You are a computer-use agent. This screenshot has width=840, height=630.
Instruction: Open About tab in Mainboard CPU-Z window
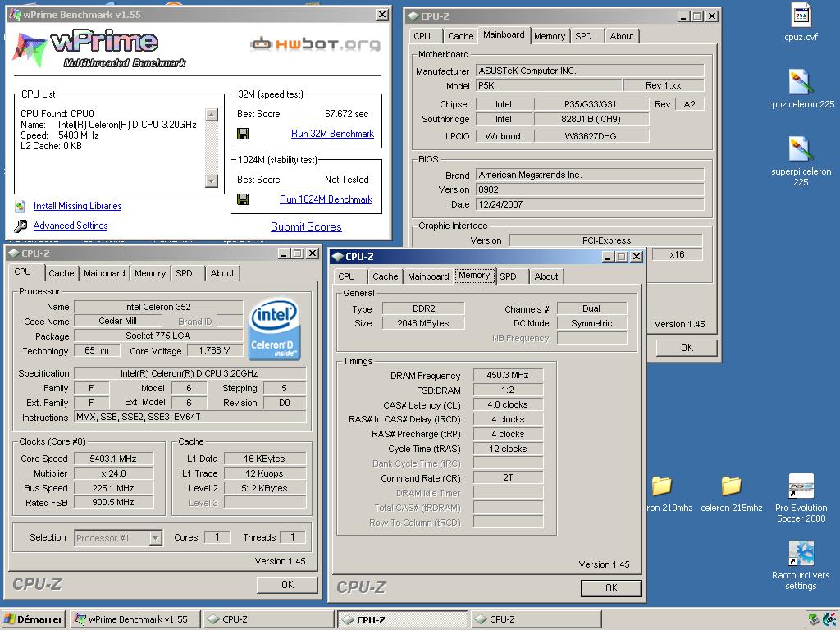pyautogui.click(x=622, y=36)
